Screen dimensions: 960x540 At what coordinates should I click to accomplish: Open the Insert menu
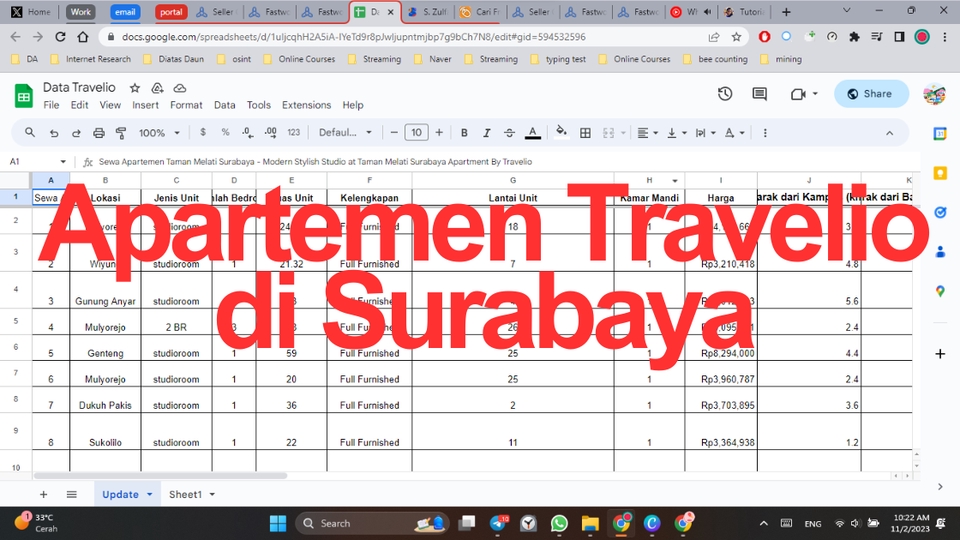pos(145,105)
